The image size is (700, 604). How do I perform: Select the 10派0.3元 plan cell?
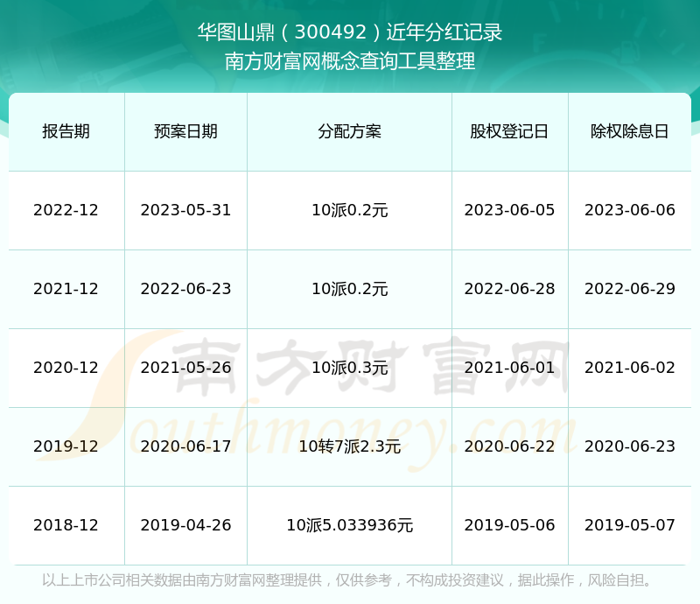[349, 368]
